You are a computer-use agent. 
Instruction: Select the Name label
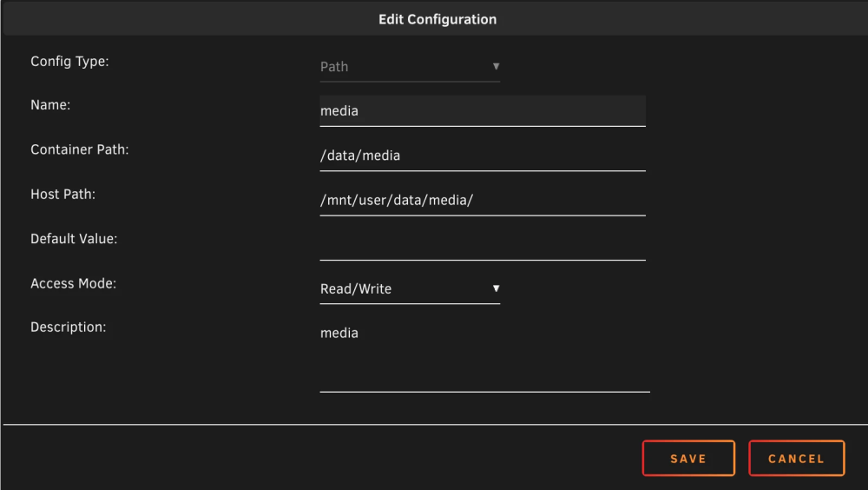click(50, 105)
